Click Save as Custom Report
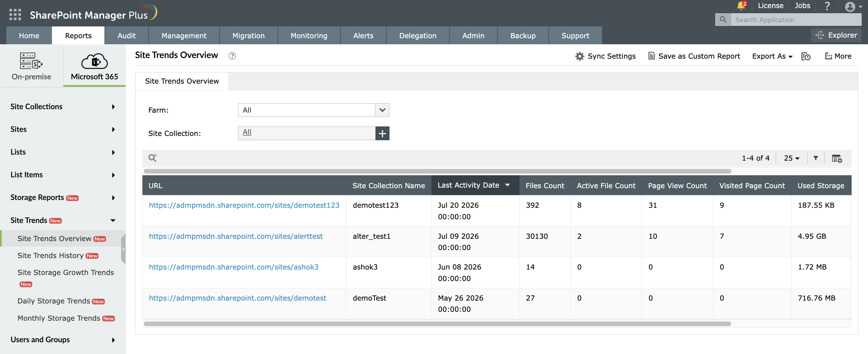 (694, 56)
